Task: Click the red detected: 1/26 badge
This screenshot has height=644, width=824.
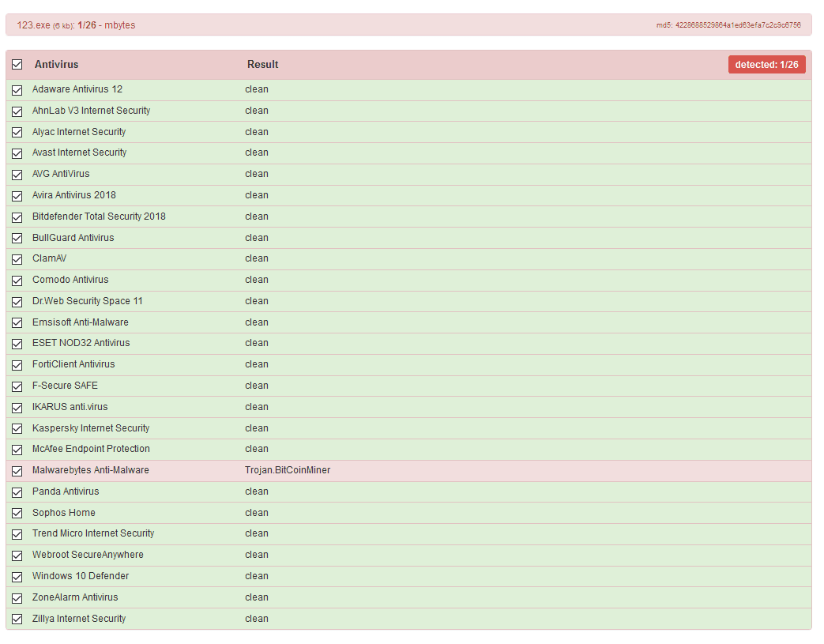Action: tap(766, 65)
